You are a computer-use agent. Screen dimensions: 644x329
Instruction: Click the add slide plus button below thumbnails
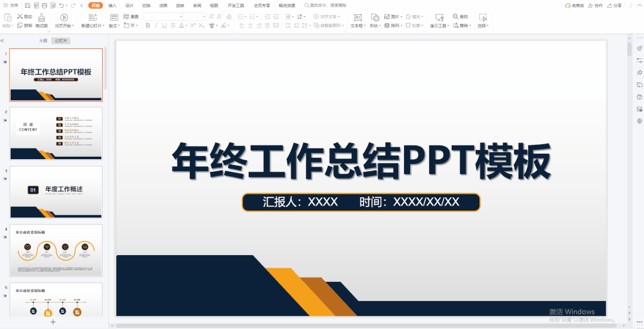point(53,322)
